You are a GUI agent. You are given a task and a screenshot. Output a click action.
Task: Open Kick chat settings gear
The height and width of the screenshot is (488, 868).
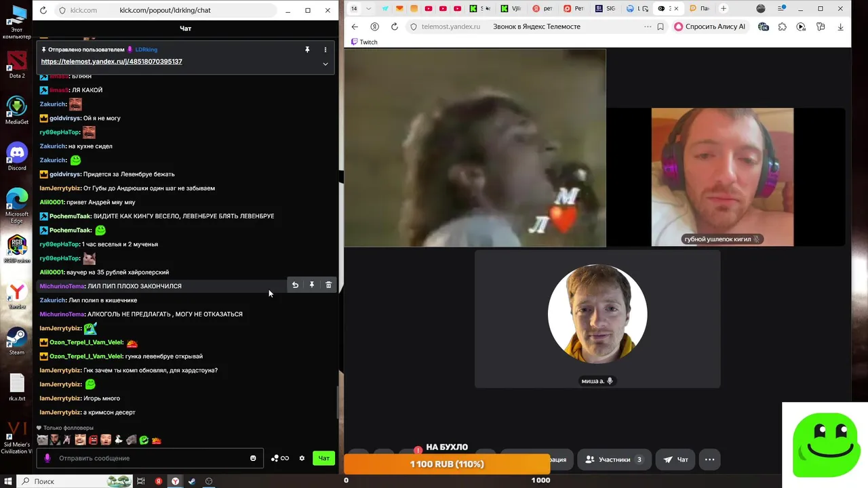(x=302, y=458)
